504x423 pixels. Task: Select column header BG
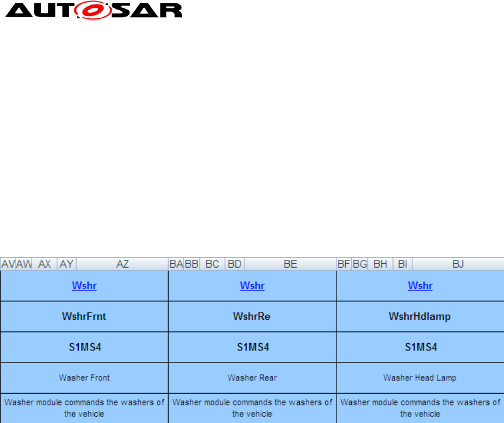[360, 264]
